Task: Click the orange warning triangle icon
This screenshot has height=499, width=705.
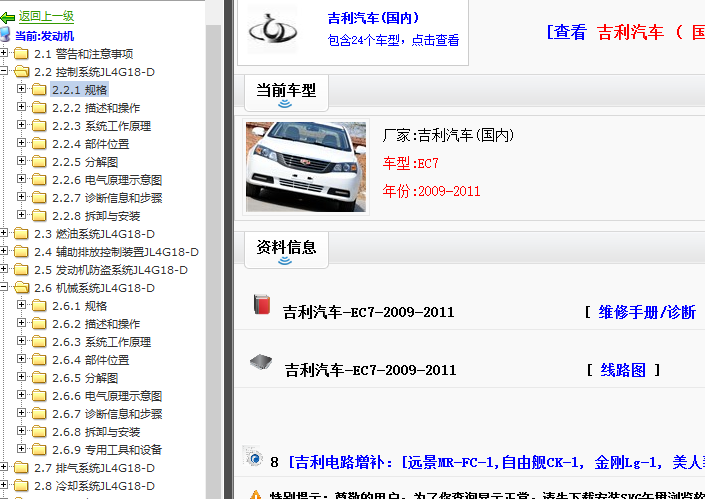Action: pyautogui.click(x=255, y=495)
